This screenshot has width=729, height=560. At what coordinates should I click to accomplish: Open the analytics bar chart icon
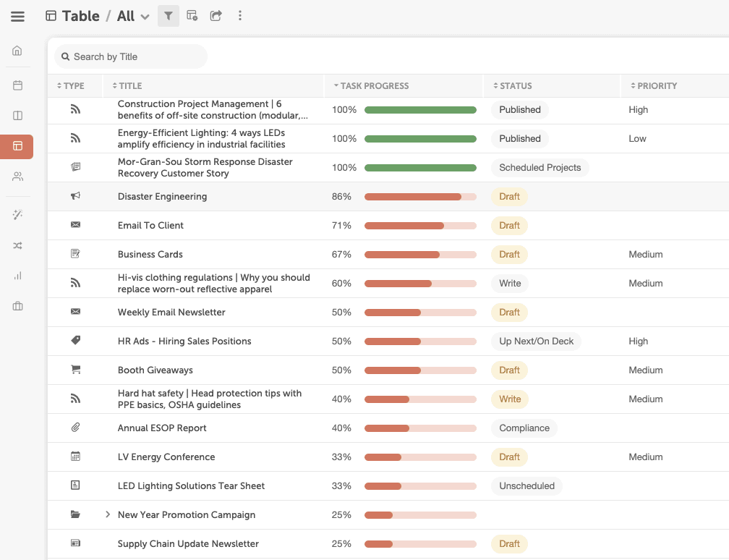click(x=17, y=276)
